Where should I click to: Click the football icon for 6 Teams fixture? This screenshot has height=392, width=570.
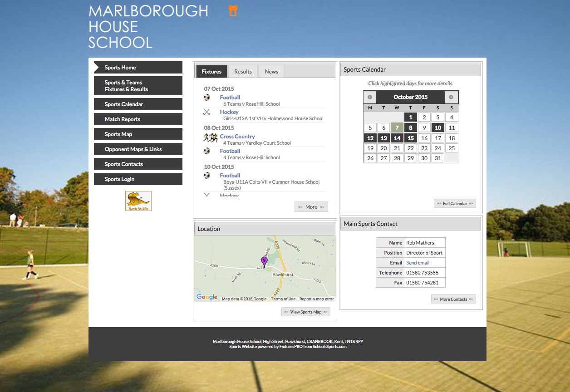coord(207,98)
